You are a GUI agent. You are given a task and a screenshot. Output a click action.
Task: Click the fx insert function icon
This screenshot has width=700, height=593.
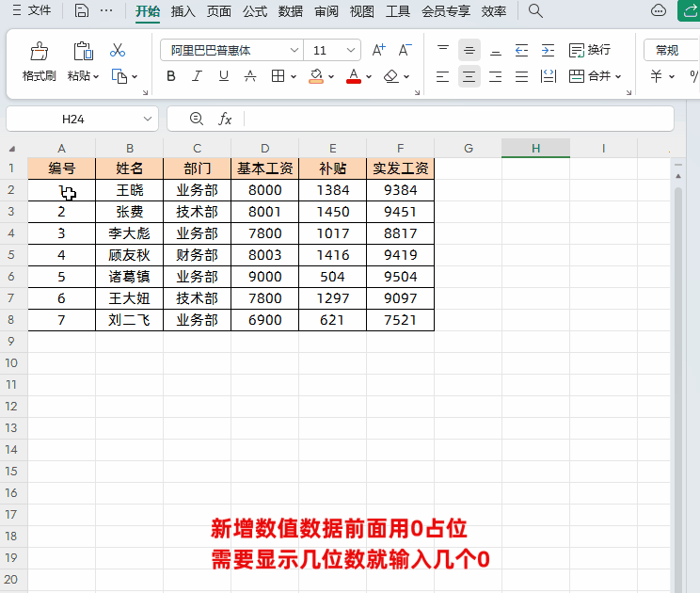pos(225,119)
